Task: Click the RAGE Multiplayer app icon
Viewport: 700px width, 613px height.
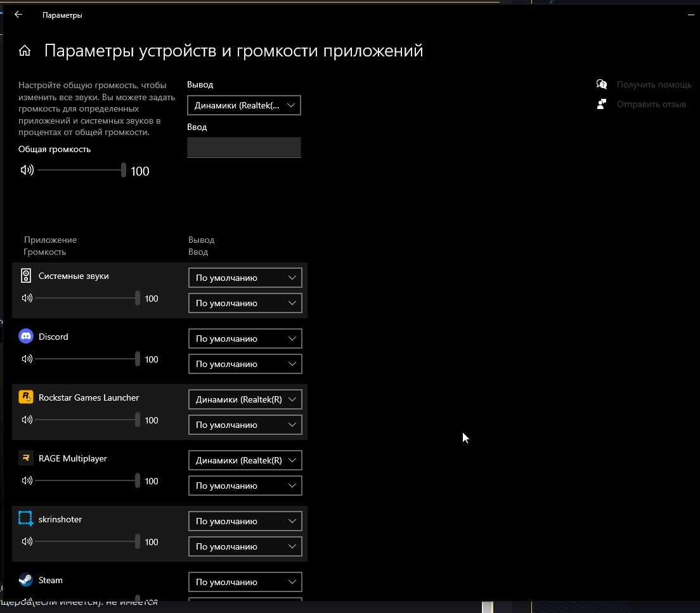Action: [26, 458]
